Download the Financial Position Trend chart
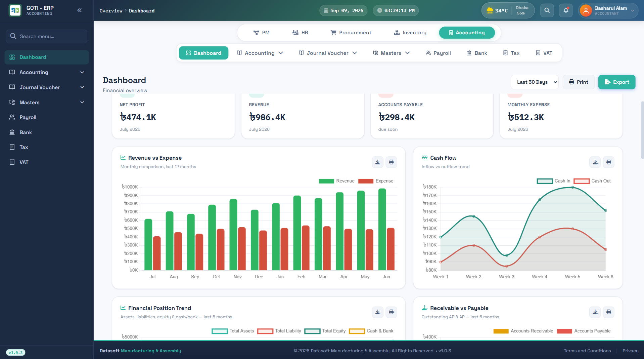Screen dimensions: 644x359 [x=378, y=312]
